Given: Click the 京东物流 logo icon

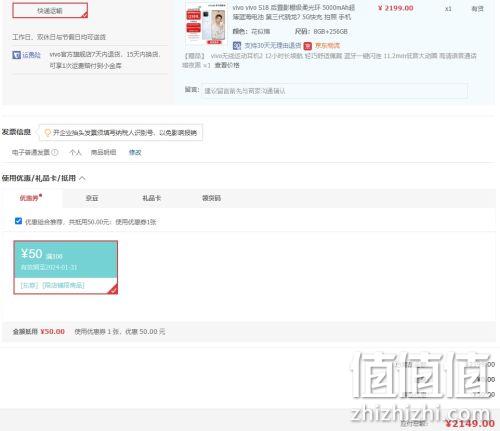Looking at the screenshot, I should [x=307, y=46].
